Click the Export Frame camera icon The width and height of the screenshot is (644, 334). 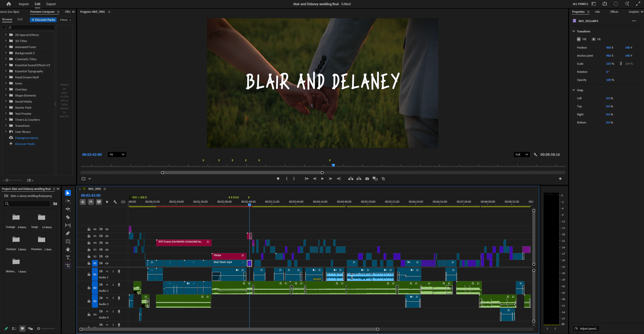367,179
